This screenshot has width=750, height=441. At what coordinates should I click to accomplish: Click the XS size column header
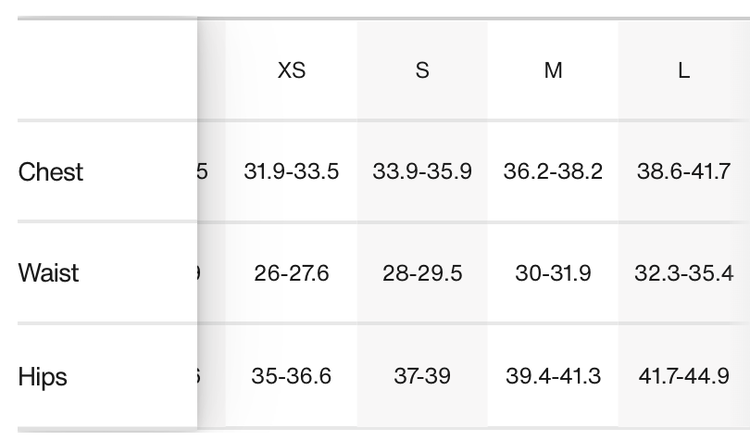click(x=291, y=72)
